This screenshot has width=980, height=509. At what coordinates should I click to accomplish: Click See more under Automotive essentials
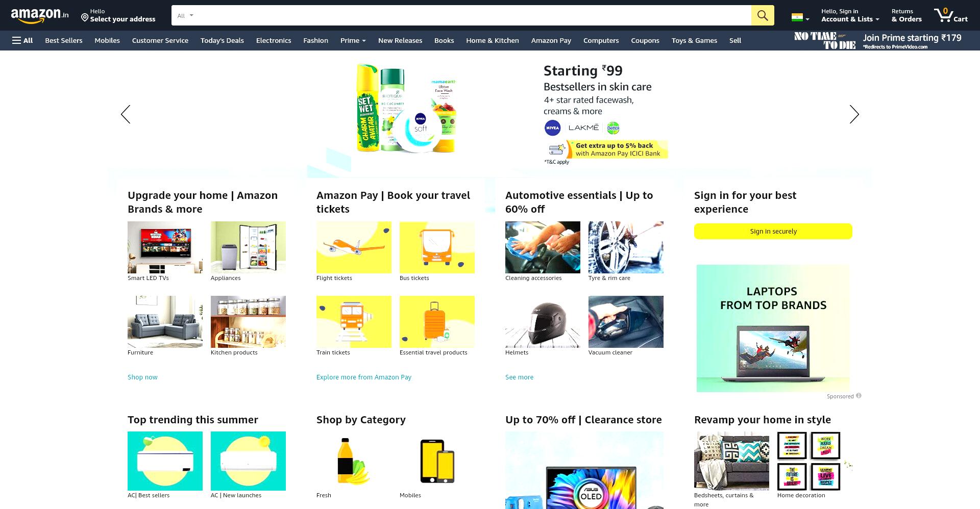[x=519, y=377]
